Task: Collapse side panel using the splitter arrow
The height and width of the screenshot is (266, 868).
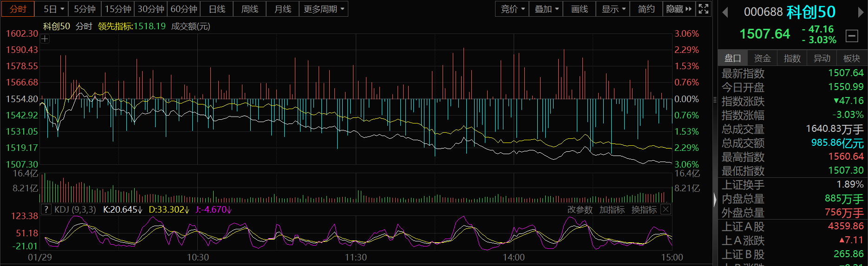Action: (x=715, y=200)
